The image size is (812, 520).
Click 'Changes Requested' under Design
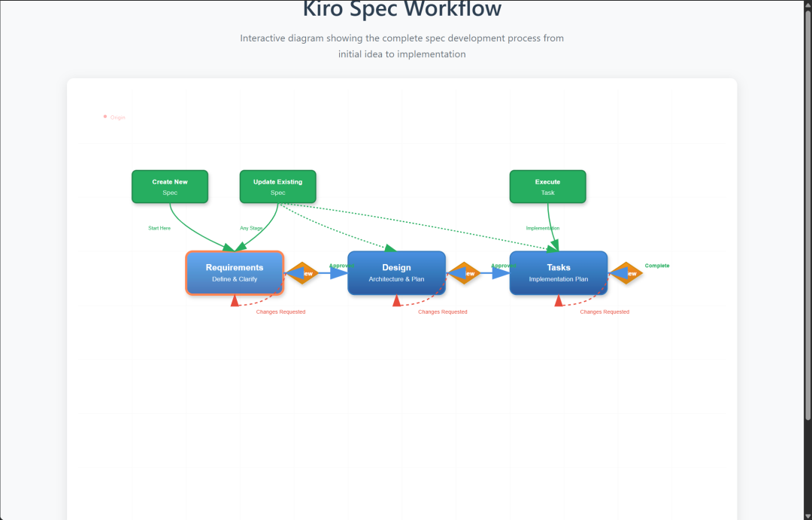(443, 312)
